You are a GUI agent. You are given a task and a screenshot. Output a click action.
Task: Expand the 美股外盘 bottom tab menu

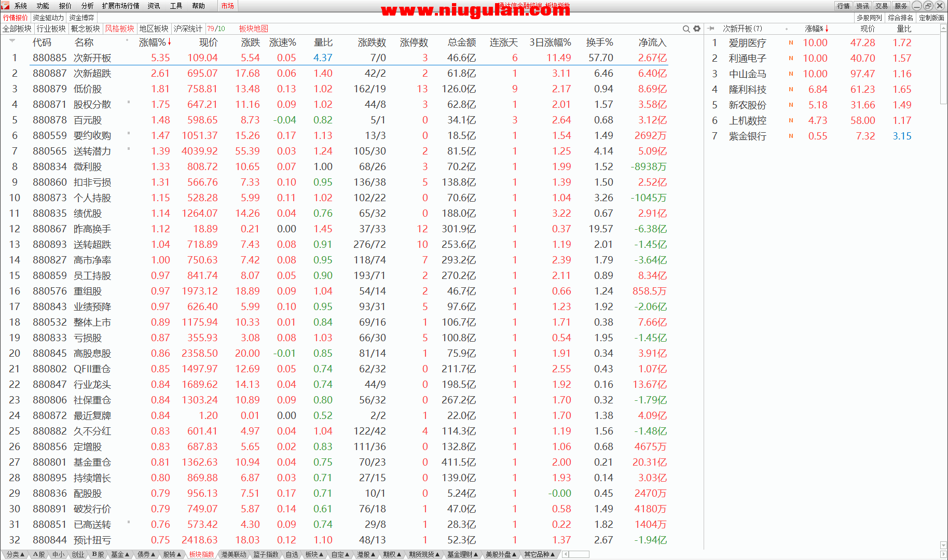(501, 554)
